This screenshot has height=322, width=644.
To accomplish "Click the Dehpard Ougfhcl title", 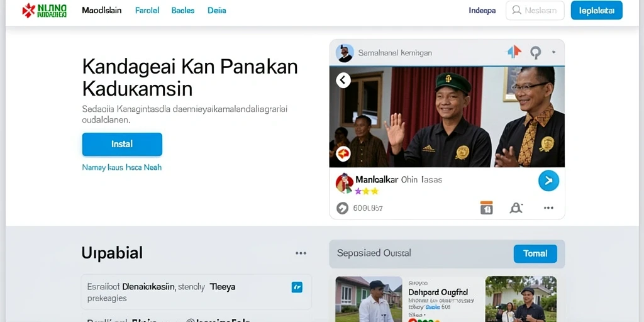I will (x=438, y=292).
